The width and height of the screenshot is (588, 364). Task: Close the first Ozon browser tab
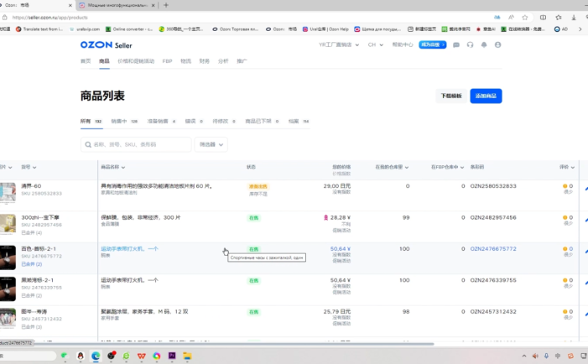pos(70,5)
